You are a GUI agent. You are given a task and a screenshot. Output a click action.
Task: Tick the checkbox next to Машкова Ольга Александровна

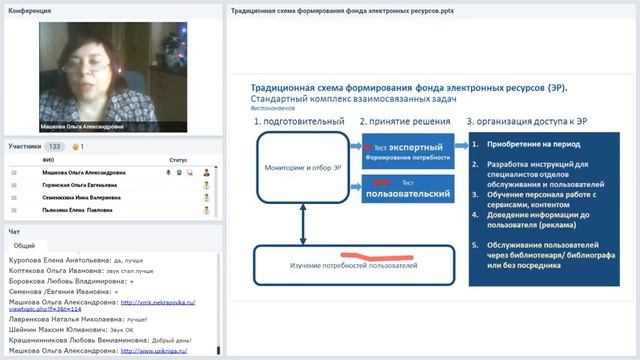(14, 173)
